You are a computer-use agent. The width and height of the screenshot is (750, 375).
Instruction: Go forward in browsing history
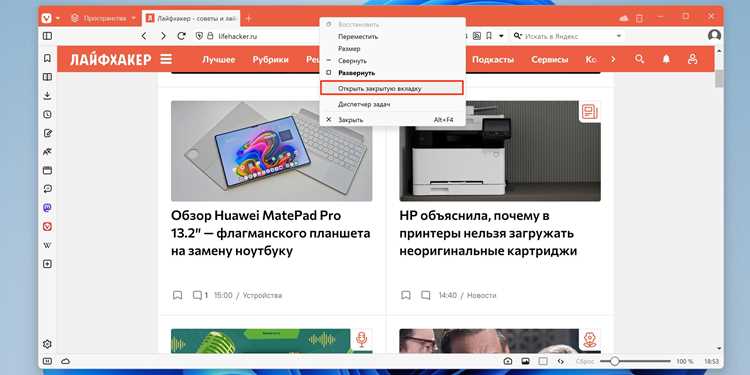[x=163, y=36]
